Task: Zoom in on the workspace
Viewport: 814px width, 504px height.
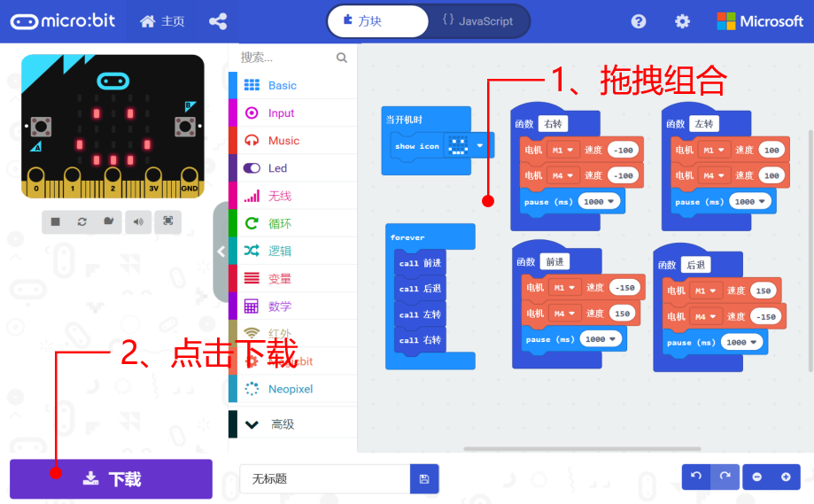Action: pos(786,477)
